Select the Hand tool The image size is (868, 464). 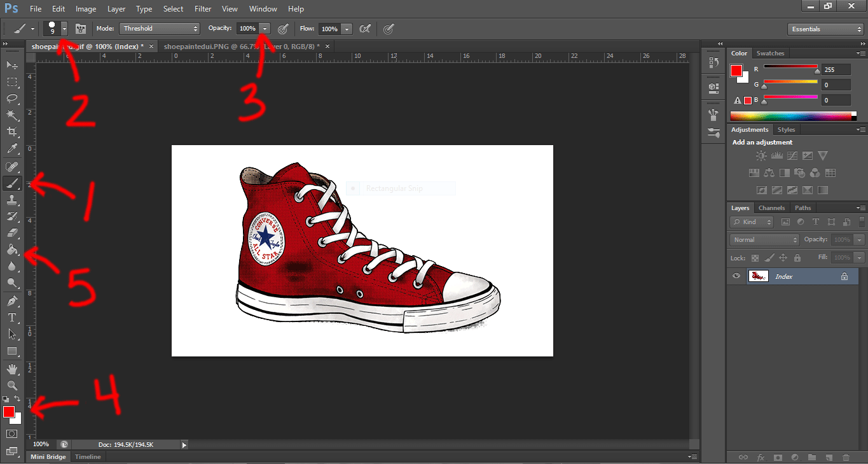click(x=12, y=369)
